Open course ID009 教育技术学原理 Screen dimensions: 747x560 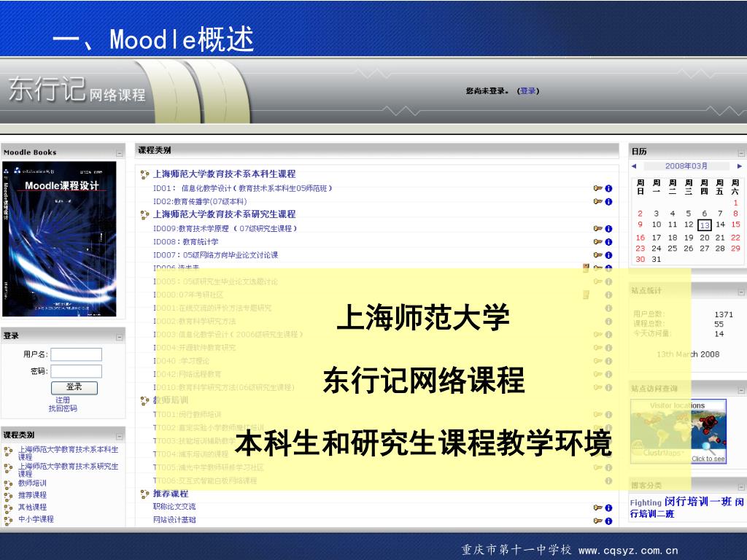point(225,228)
